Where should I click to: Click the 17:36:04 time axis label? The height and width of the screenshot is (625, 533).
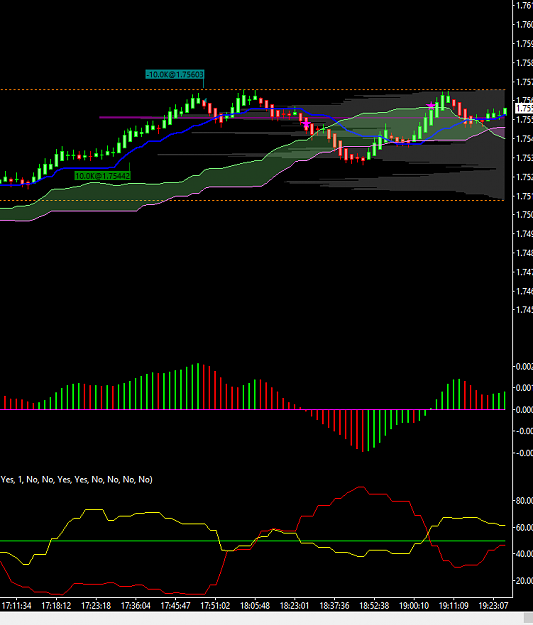point(136,606)
